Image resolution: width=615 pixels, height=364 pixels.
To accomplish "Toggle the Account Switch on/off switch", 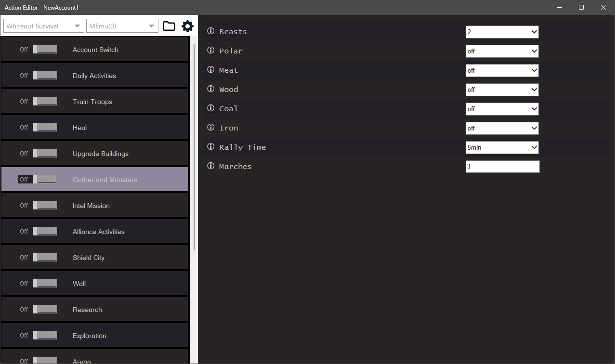I will click(x=45, y=50).
